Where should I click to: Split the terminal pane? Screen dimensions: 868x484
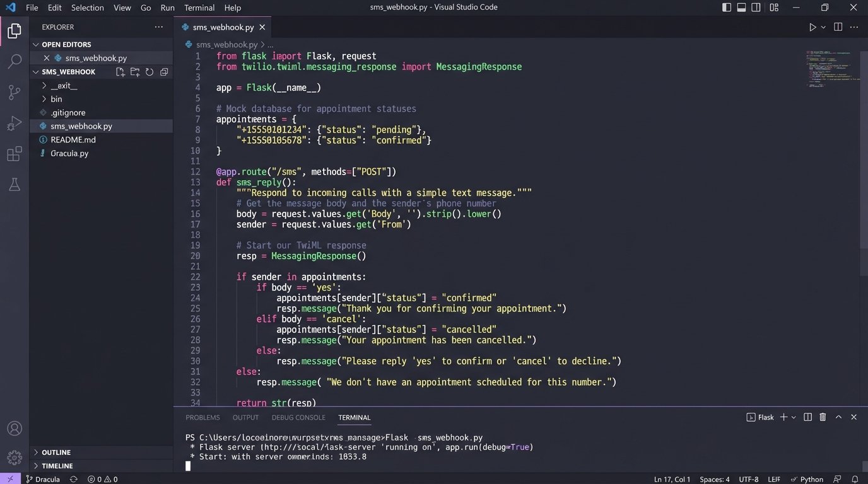tap(807, 417)
